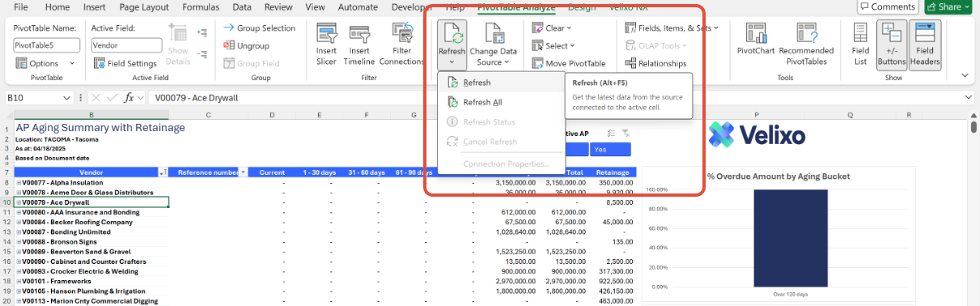980x306 pixels.
Task: Click the Insert Function fx icon
Action: point(129,97)
